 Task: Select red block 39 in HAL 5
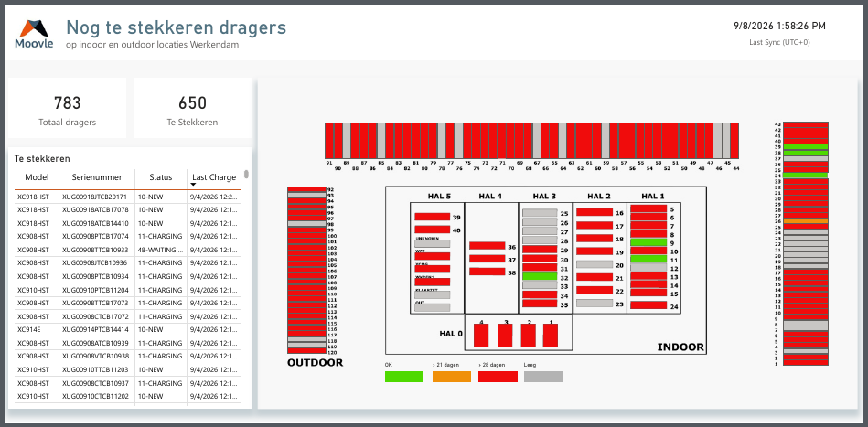[x=433, y=217]
